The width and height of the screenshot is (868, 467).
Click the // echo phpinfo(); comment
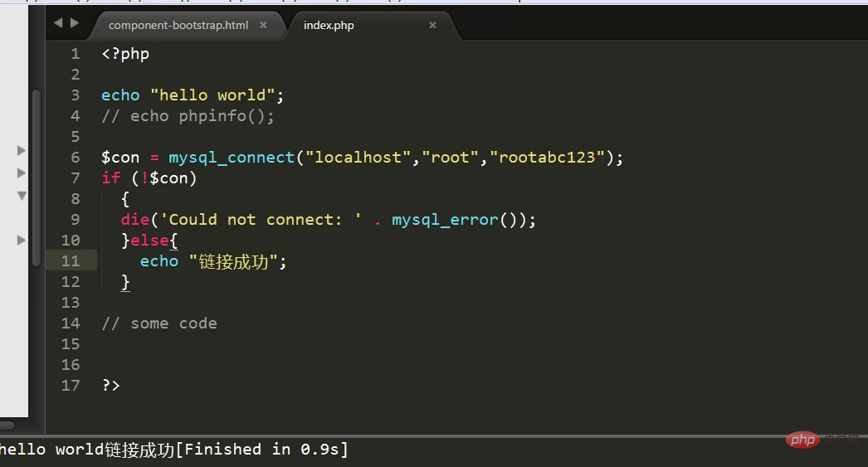coord(188,116)
